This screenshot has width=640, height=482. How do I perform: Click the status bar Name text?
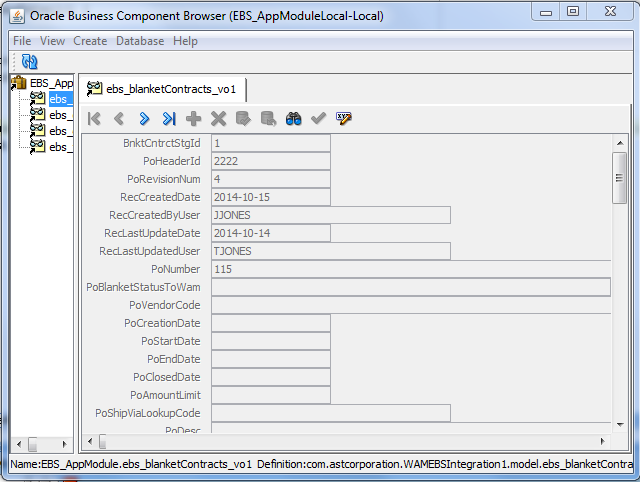[131, 464]
